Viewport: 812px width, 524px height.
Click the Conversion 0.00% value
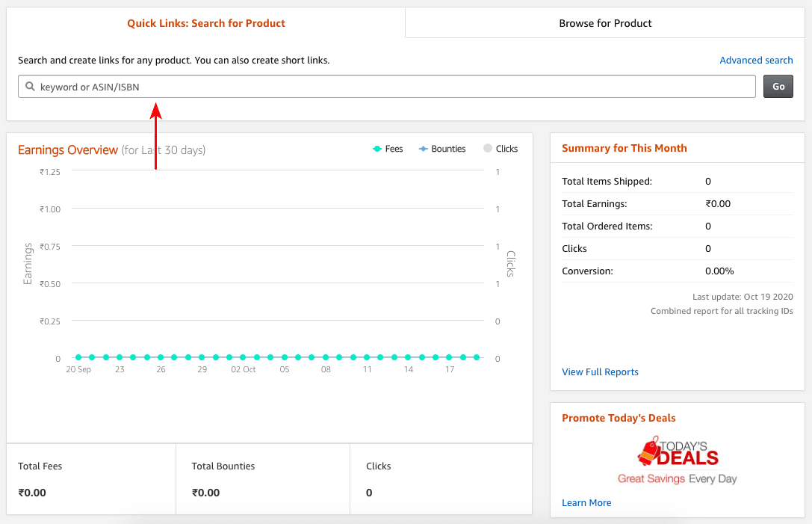click(719, 271)
